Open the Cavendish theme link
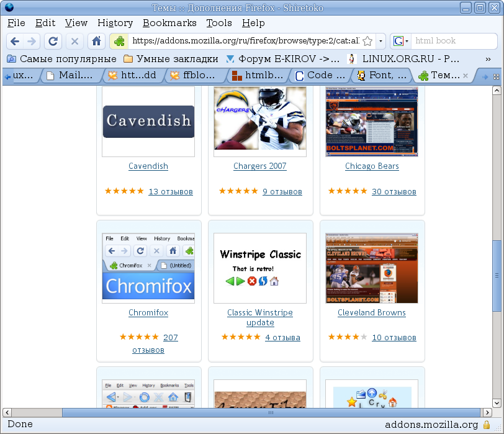 pos(148,166)
